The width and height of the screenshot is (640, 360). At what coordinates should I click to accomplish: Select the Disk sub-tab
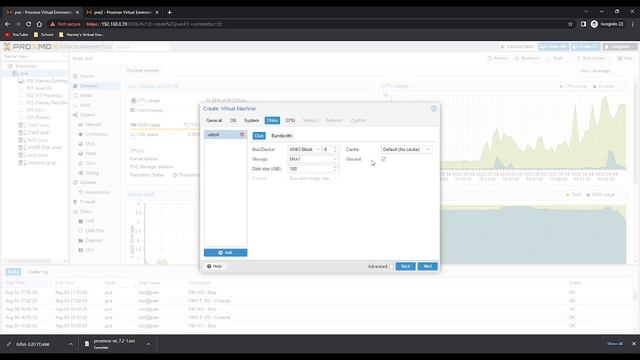click(x=259, y=136)
